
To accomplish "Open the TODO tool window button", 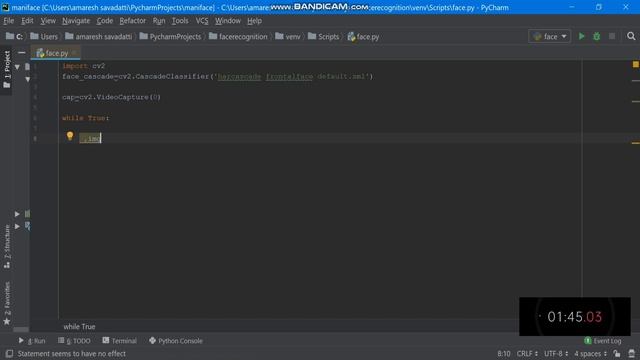I will 74,341.
